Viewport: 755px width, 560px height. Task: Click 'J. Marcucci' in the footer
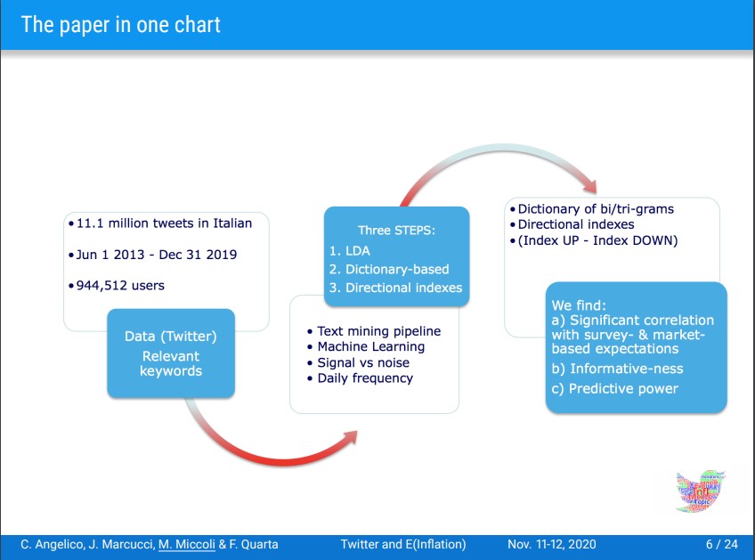pyautogui.click(x=121, y=545)
